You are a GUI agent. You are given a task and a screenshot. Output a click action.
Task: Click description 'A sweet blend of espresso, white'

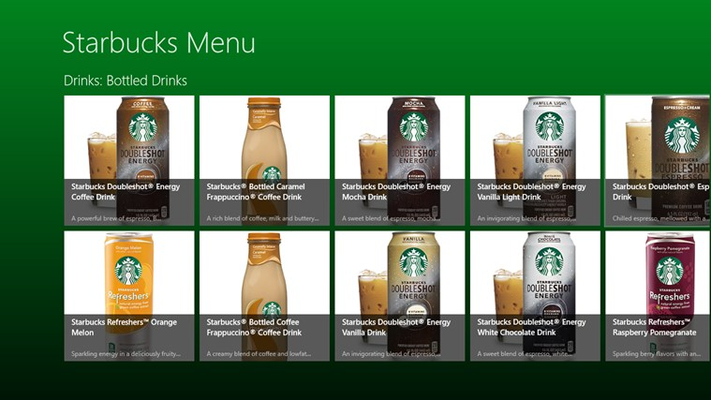[524, 354]
